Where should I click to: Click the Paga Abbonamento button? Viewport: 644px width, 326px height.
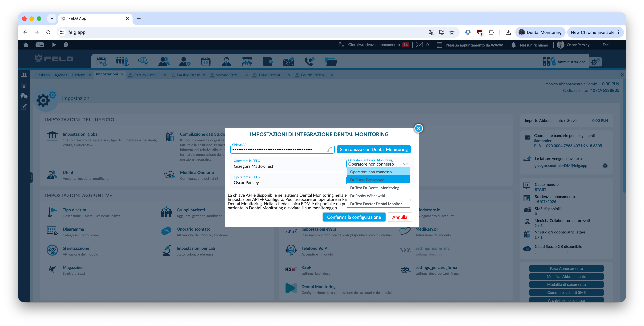pyautogui.click(x=566, y=268)
